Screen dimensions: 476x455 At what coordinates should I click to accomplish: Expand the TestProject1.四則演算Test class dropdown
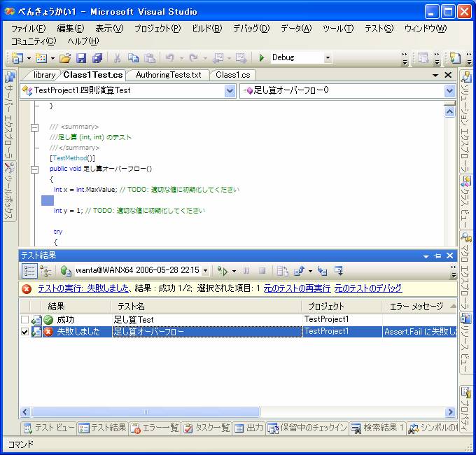(x=230, y=90)
